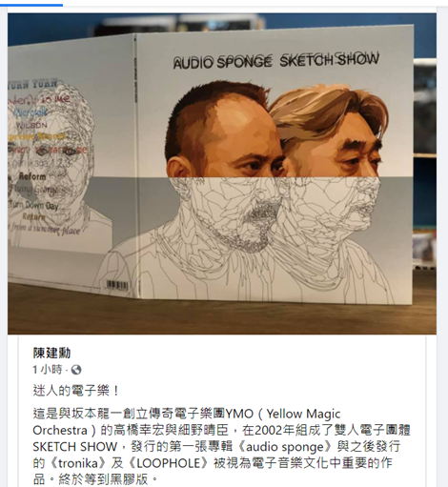
Task: Click the barcode on the album sleeve
Action: (x=117, y=285)
